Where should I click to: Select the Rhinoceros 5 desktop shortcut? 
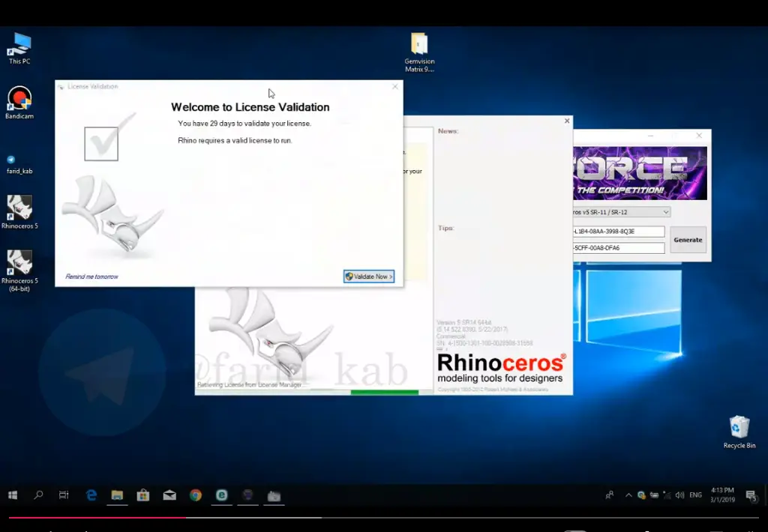coord(19,212)
